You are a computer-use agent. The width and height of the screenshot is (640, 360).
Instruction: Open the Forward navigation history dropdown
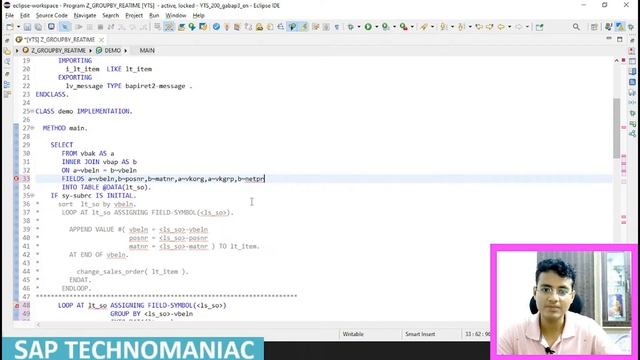[527, 27]
